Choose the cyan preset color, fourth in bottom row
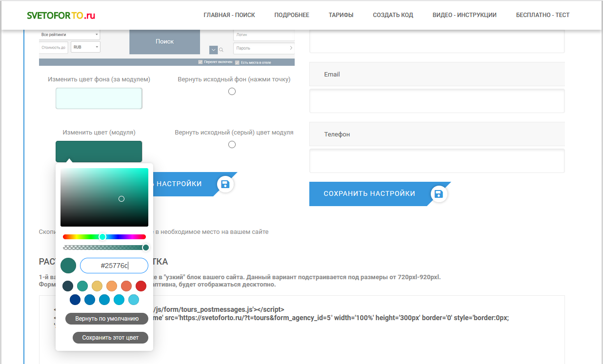The image size is (603, 364). point(119,300)
